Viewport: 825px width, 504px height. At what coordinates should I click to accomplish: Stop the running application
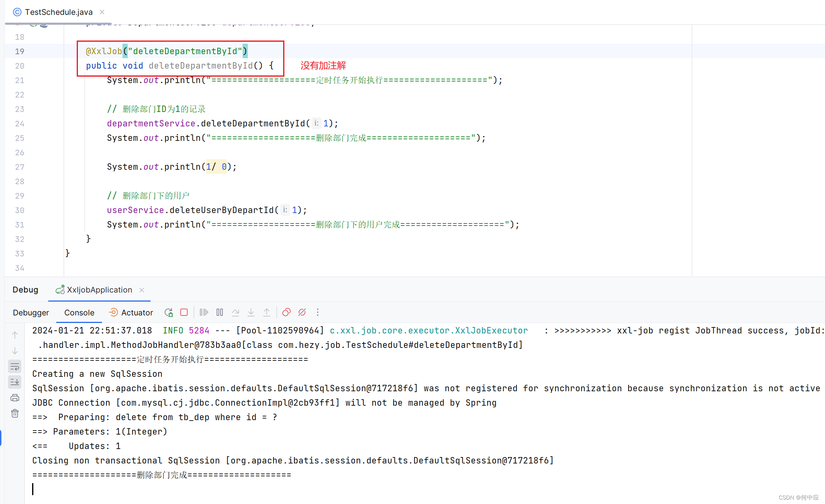pos(184,312)
